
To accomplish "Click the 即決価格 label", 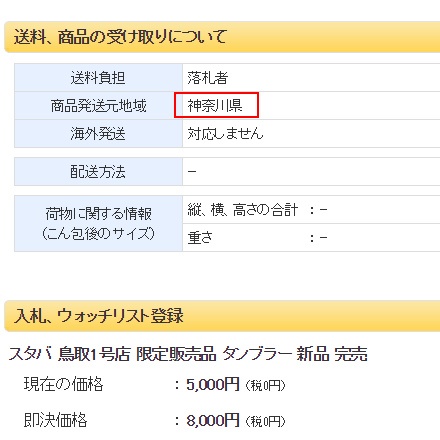I will (55, 420).
